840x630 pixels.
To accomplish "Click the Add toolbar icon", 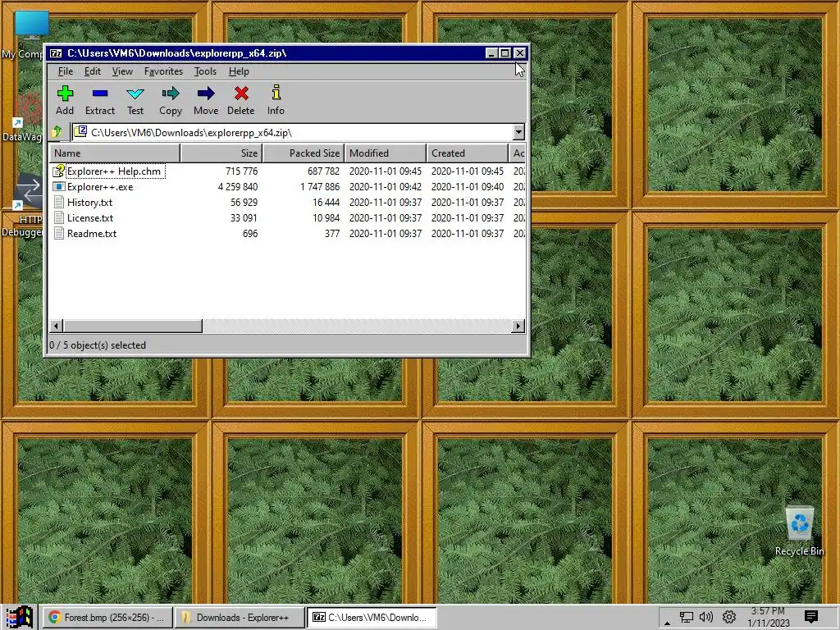I will click(x=65, y=94).
